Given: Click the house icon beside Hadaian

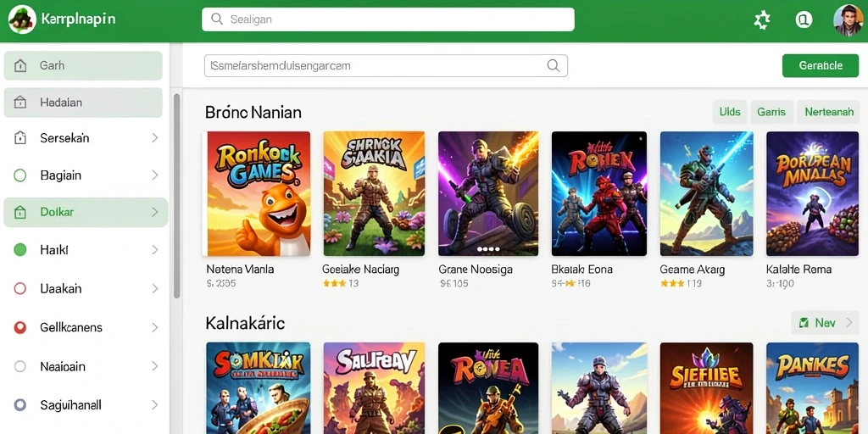Looking at the screenshot, I should point(20,103).
